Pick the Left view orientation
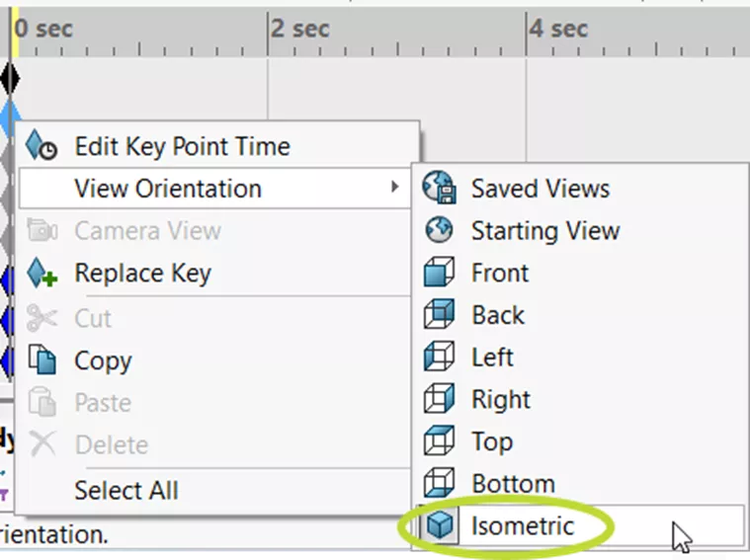 492,358
